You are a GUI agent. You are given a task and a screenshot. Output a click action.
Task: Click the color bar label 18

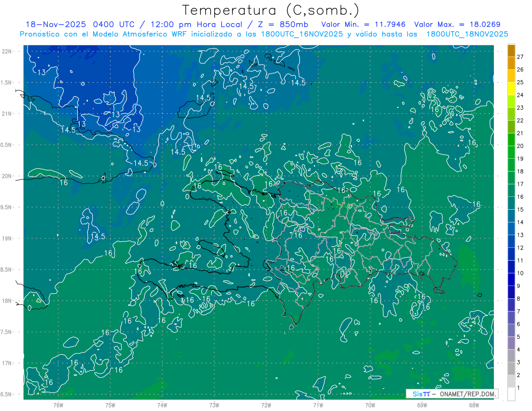click(x=520, y=171)
